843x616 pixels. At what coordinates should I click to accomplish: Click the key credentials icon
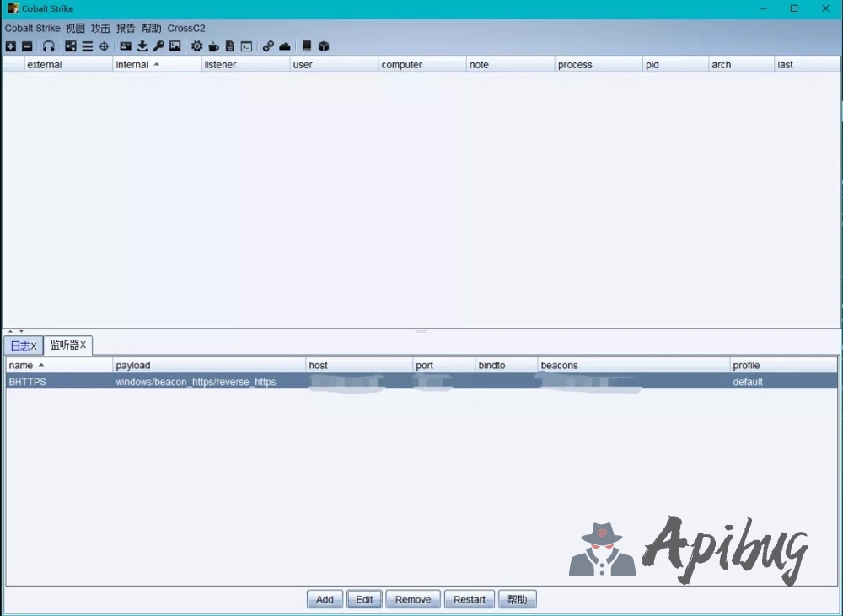(x=158, y=46)
